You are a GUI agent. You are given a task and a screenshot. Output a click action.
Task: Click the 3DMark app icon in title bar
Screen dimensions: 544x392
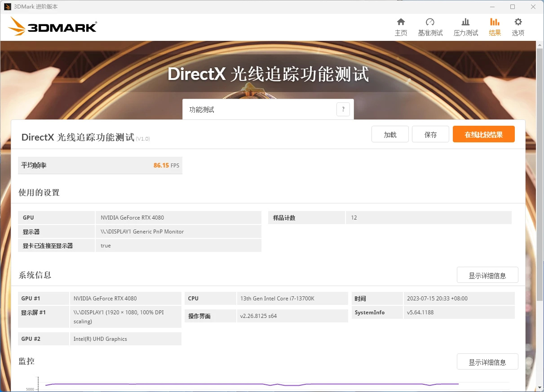[x=8, y=7]
